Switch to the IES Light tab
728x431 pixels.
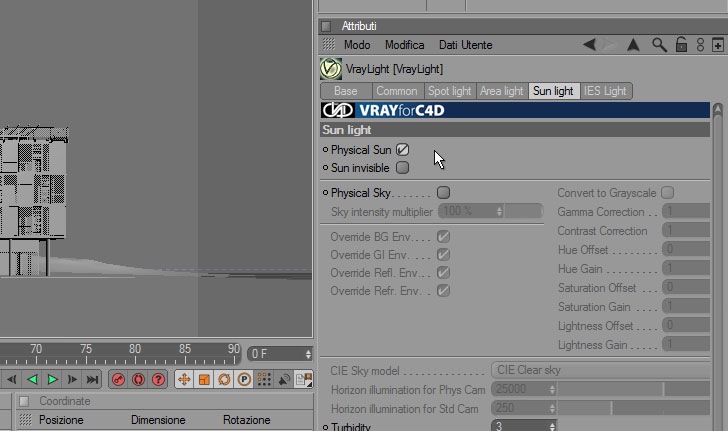[x=605, y=91]
